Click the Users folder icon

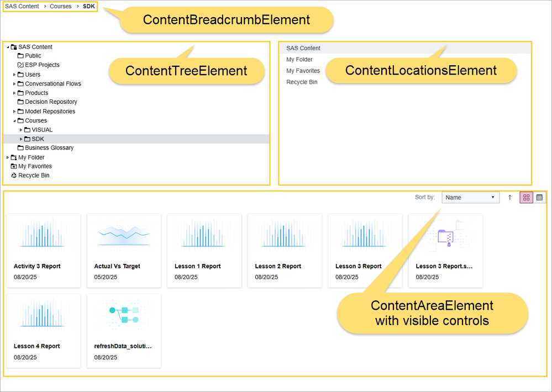(x=20, y=74)
